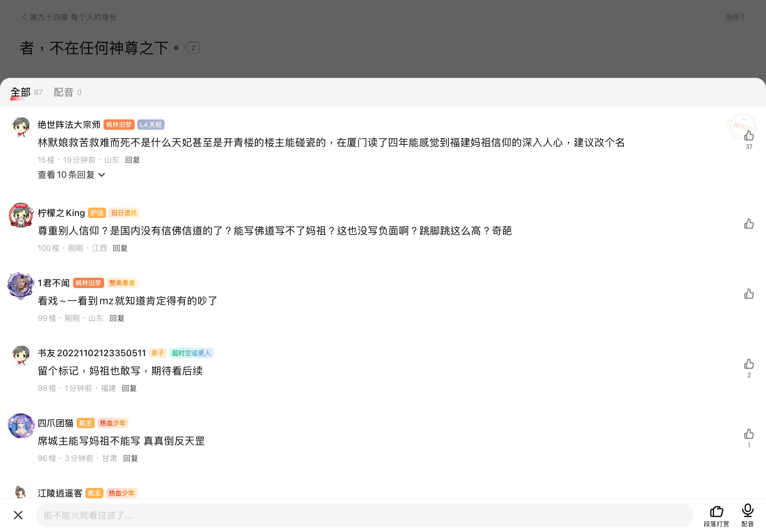This screenshot has height=532, width=766.
Task: Click 江陵逍遥客's 舵主 badge
Action: click(94, 493)
